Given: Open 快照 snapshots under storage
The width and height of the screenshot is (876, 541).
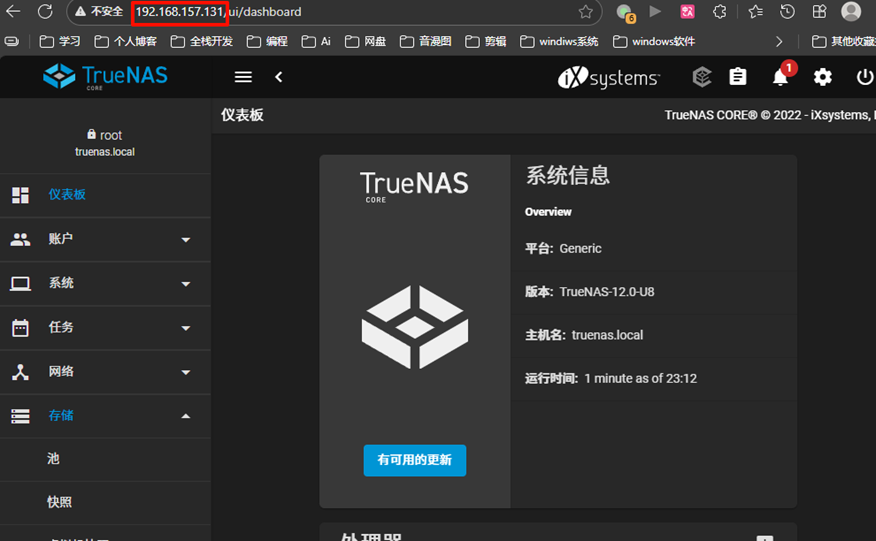Looking at the screenshot, I should click(x=106, y=502).
